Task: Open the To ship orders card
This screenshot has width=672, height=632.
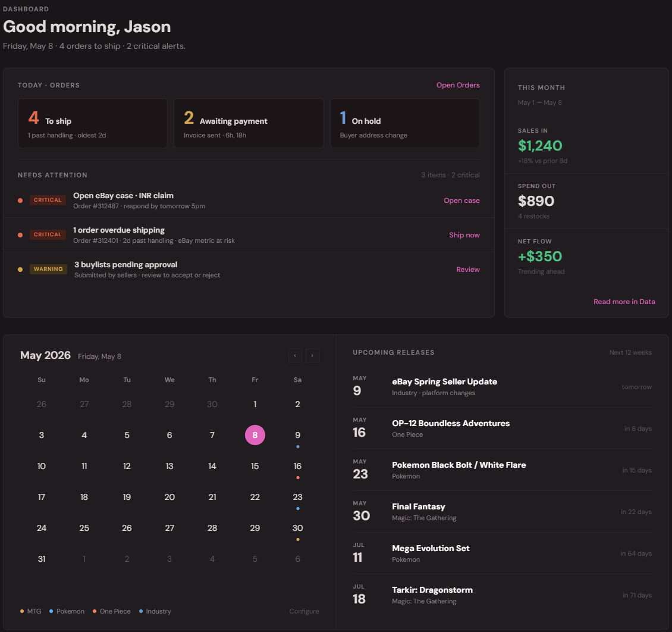Action: coord(93,123)
